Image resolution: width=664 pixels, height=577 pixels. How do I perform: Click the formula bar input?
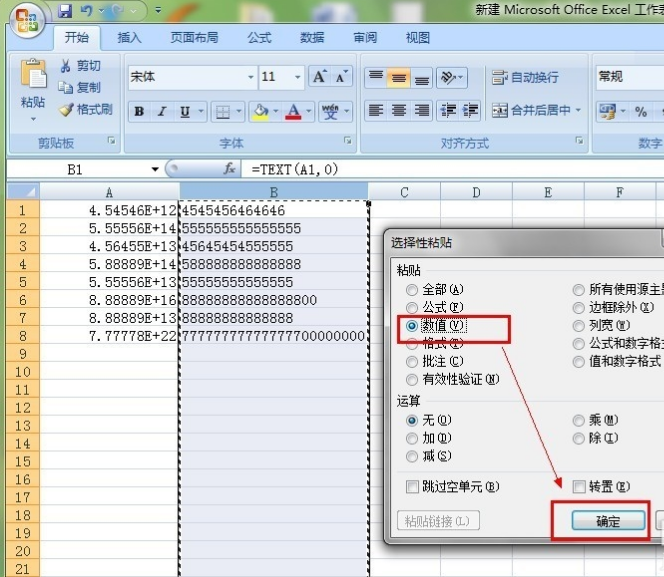point(453,169)
